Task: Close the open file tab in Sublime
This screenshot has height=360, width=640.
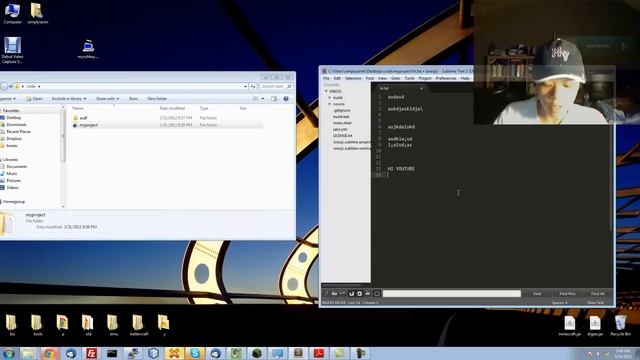Action: pyautogui.click(x=421, y=88)
